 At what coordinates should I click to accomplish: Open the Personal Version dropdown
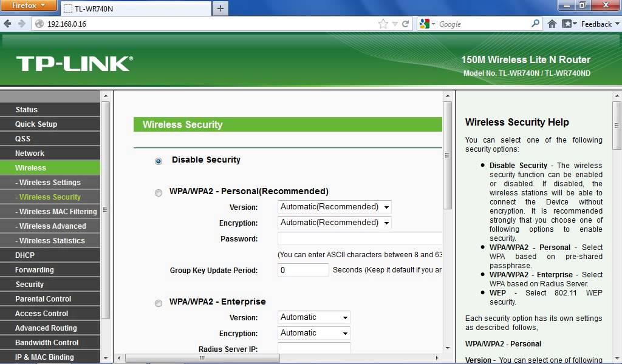[335, 207]
